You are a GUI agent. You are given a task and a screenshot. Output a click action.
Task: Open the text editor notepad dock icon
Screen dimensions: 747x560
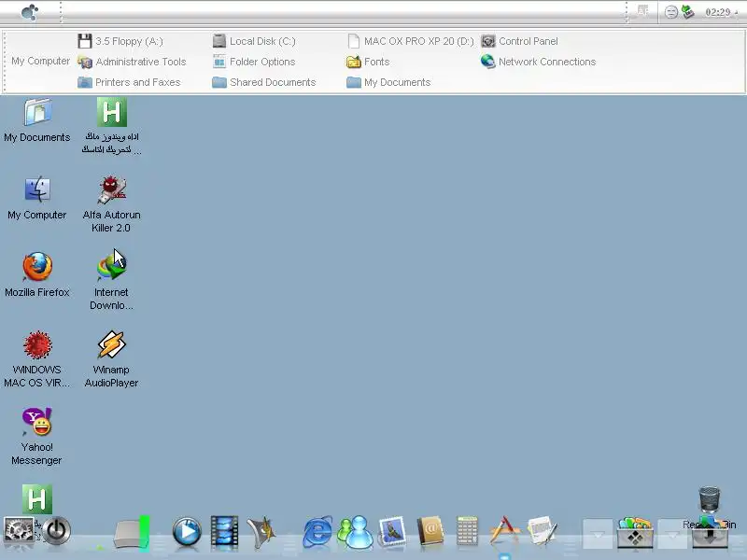tap(543, 531)
